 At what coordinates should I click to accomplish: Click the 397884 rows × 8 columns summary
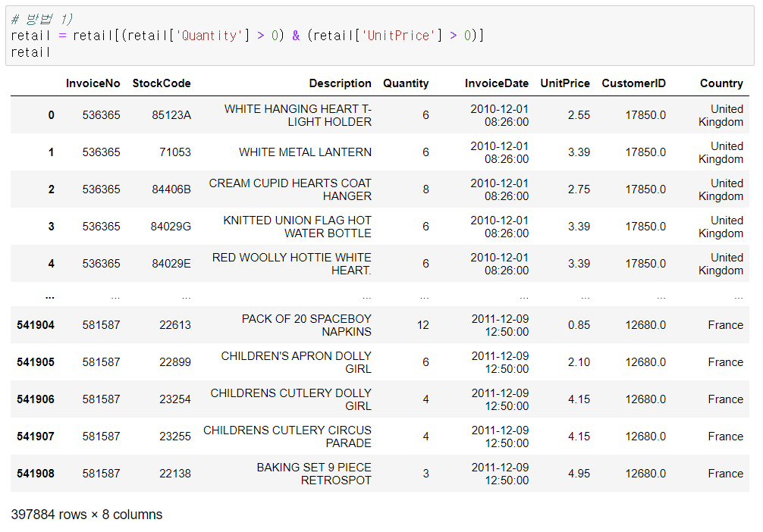pos(86,515)
